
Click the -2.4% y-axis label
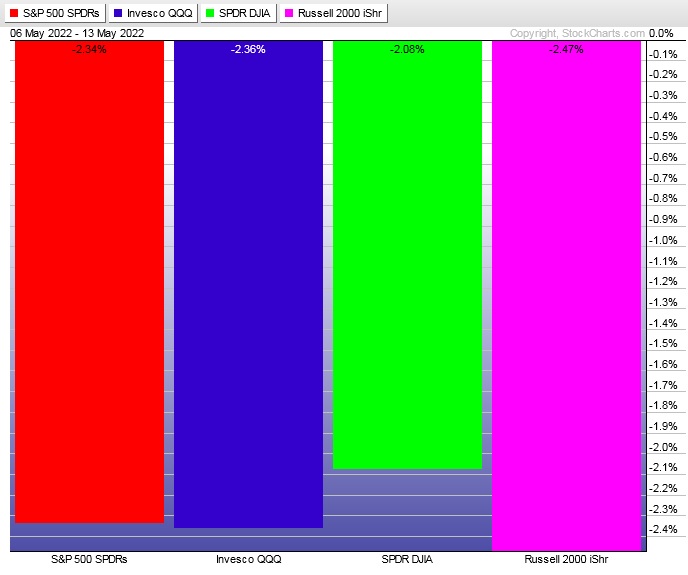(x=663, y=529)
